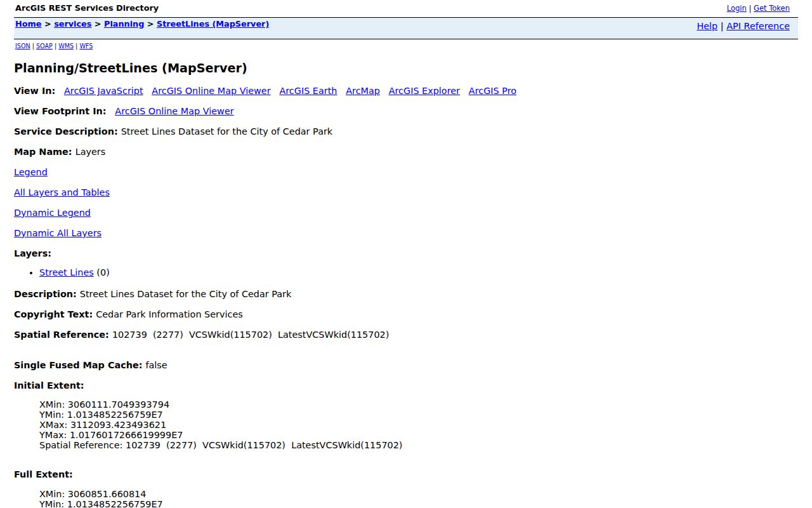Click the Initial Extent YMax value 1.0176017266619999E7
Viewport: 812px width, 508px height.
pos(126,435)
